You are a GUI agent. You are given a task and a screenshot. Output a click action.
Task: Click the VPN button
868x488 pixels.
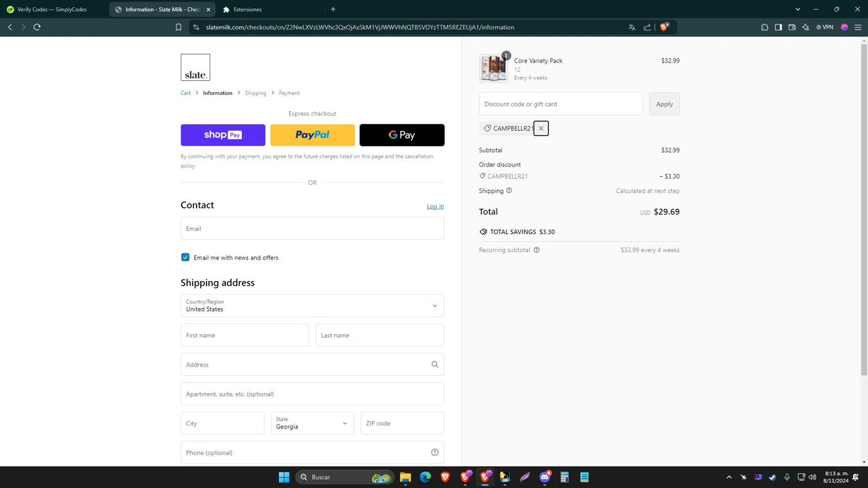(825, 27)
